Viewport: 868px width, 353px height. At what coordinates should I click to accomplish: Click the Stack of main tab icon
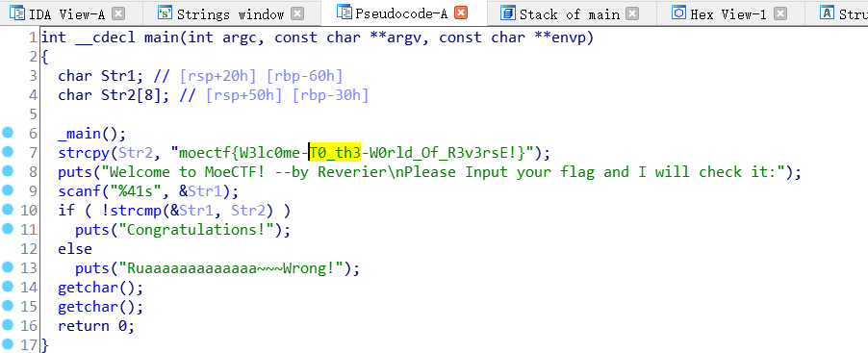508,13
